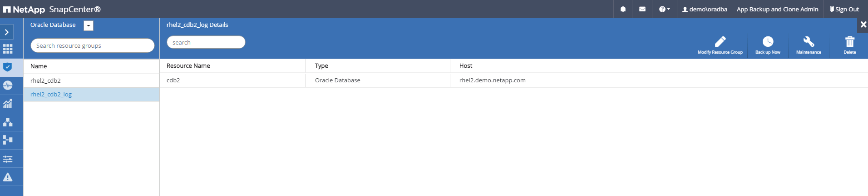Open the Dashboard grid icon in sidebar

tap(8, 49)
